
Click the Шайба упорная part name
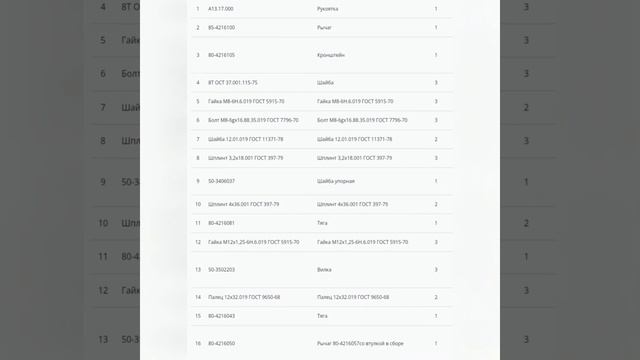336,181
